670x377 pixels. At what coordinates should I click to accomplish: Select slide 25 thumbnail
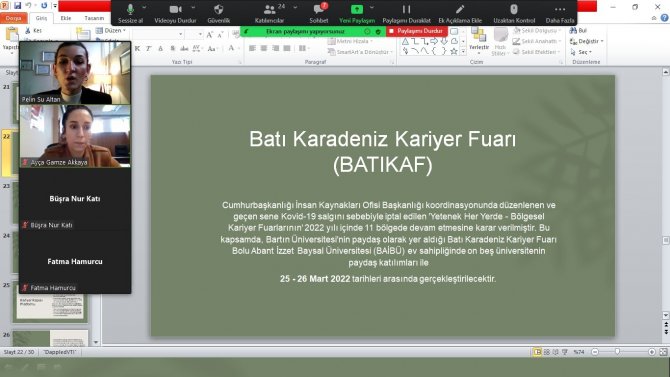pyautogui.click(x=50, y=302)
